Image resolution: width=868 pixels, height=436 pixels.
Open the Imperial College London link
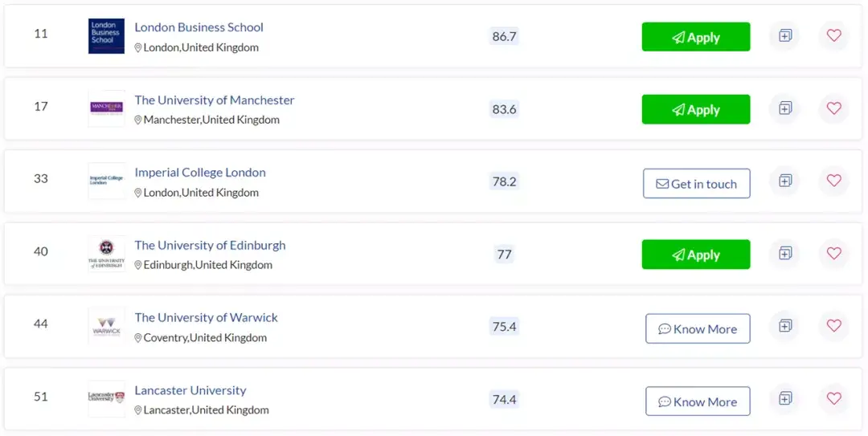click(x=200, y=172)
